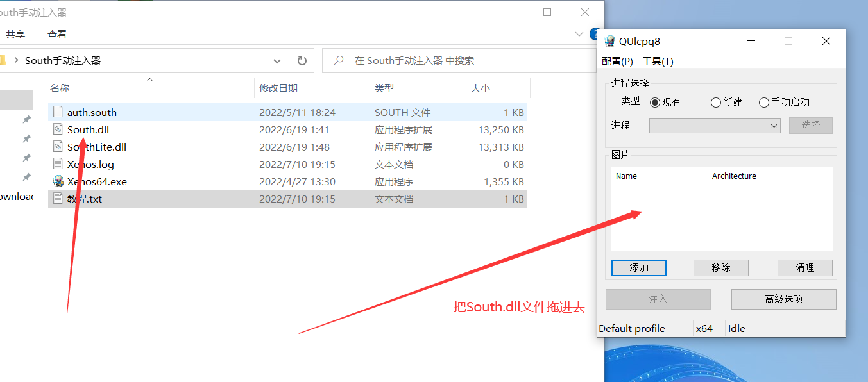
Task: Click x64 in the status bar
Action: pyautogui.click(x=704, y=328)
